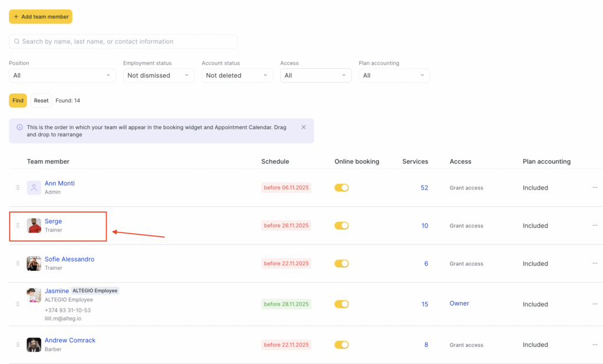The height and width of the screenshot is (364, 603).
Task: Expand the Position filter dropdown
Action: pos(62,75)
